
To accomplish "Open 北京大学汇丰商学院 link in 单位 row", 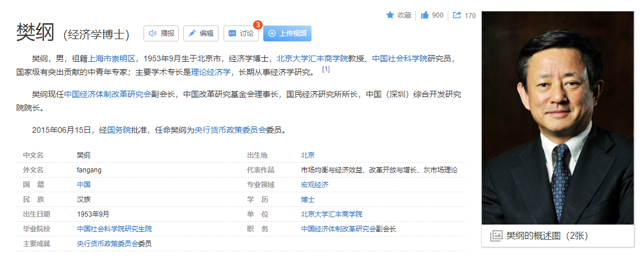I will tap(332, 214).
